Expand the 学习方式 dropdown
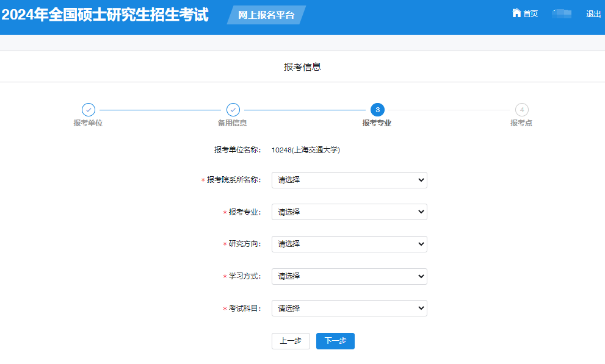Image resolution: width=605 pixels, height=364 pixels. tap(349, 276)
